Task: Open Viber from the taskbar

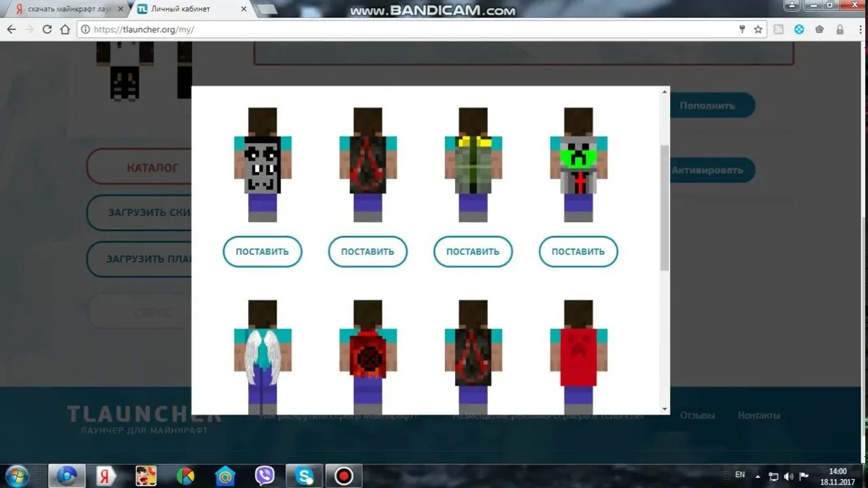Action: (264, 476)
